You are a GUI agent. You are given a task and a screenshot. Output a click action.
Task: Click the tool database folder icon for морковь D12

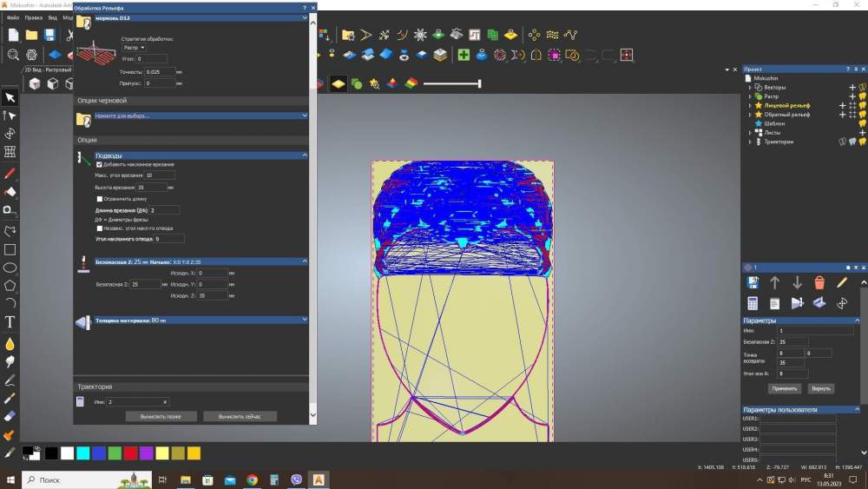click(84, 21)
